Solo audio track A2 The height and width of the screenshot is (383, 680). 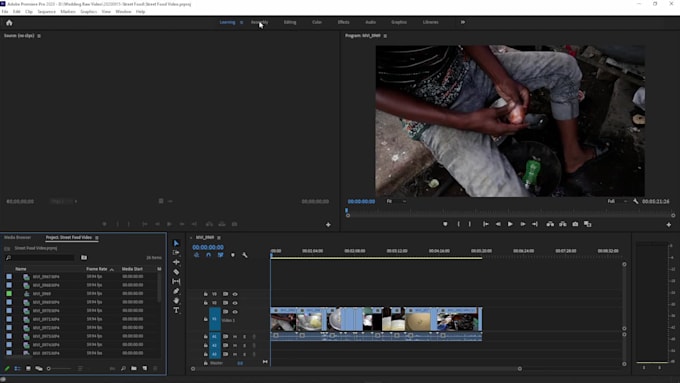click(244, 345)
